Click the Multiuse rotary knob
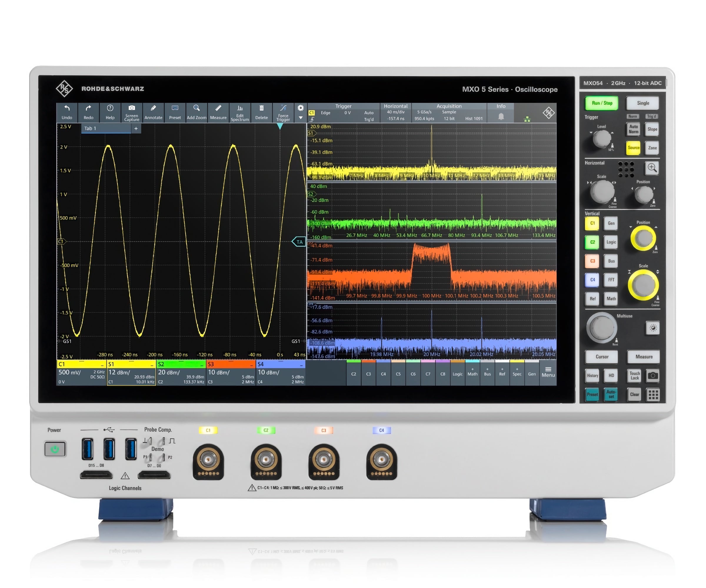Image resolution: width=706 pixels, height=588 pixels. click(602, 328)
